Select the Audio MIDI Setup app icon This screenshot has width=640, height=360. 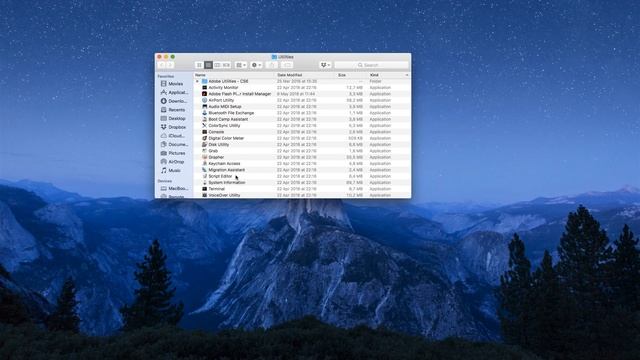(x=204, y=107)
